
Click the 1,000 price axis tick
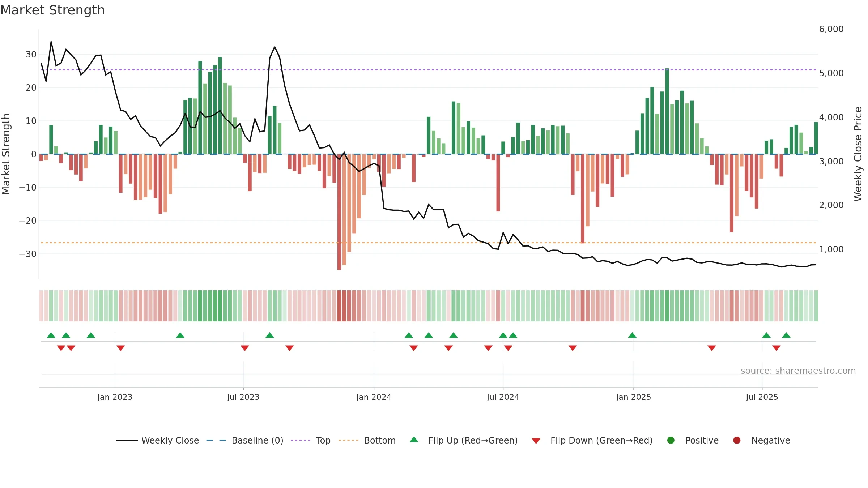(831, 249)
